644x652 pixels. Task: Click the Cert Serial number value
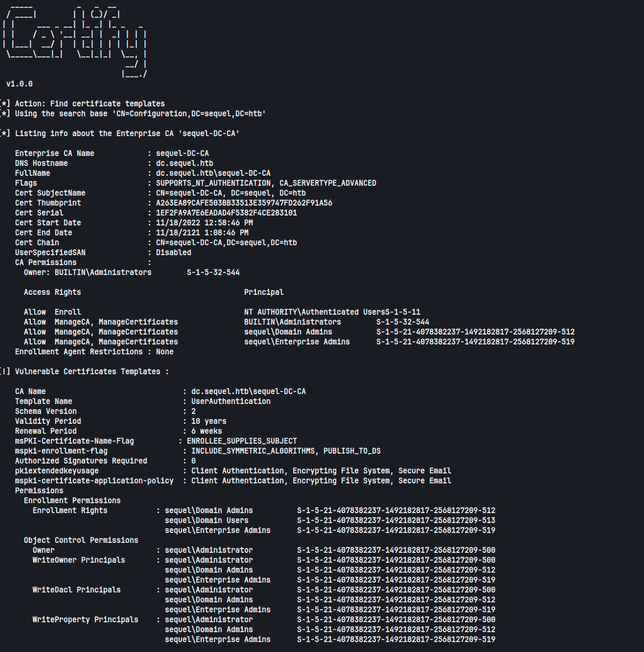pyautogui.click(x=226, y=213)
